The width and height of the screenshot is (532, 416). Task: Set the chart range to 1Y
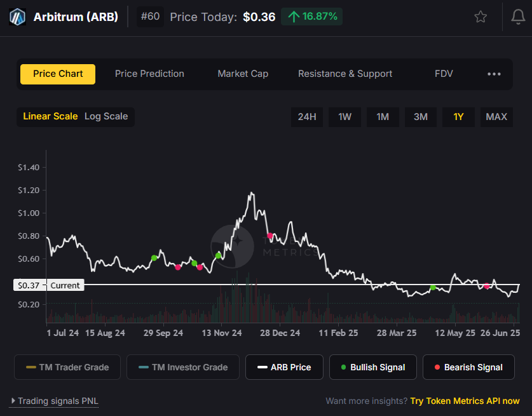coord(458,117)
